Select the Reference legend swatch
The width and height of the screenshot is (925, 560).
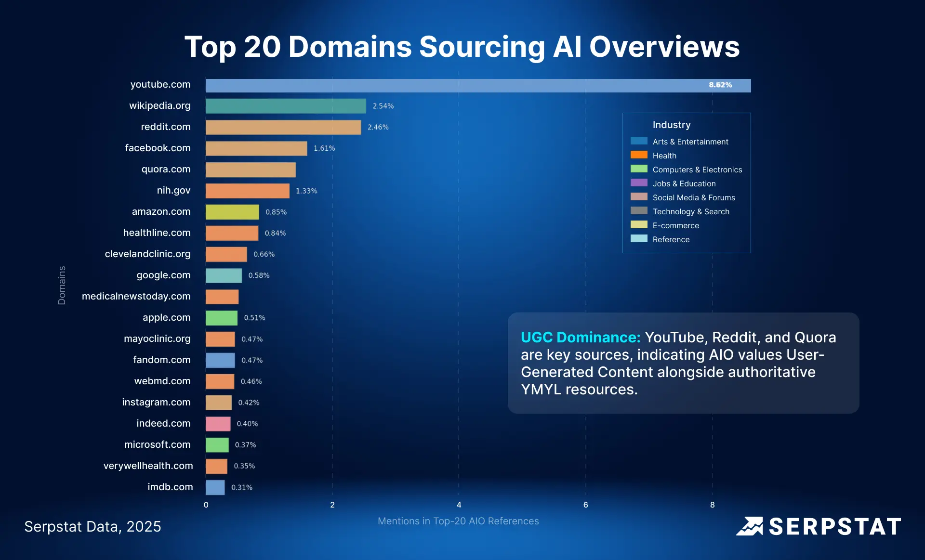pyautogui.click(x=639, y=239)
